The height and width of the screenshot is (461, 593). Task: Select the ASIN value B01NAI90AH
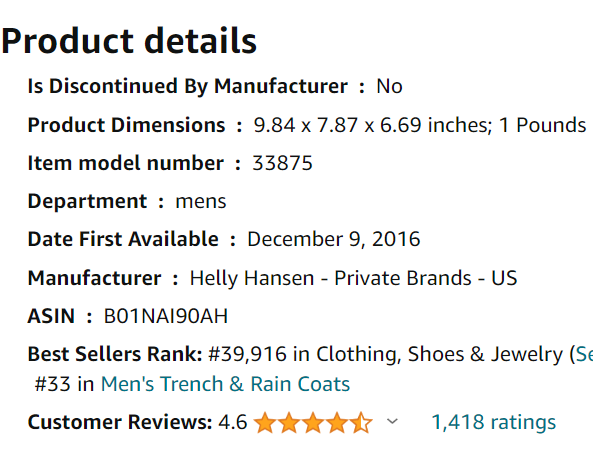pyautogui.click(x=166, y=316)
